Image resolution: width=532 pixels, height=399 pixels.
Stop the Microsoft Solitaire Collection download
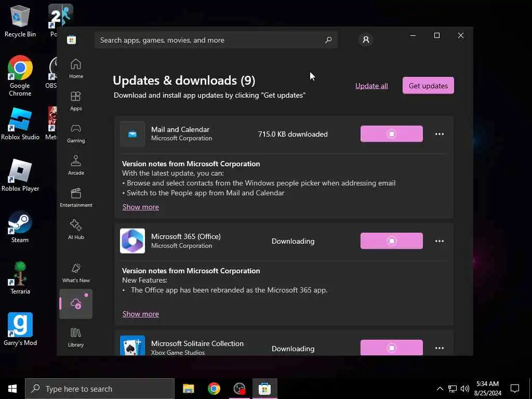click(x=392, y=348)
